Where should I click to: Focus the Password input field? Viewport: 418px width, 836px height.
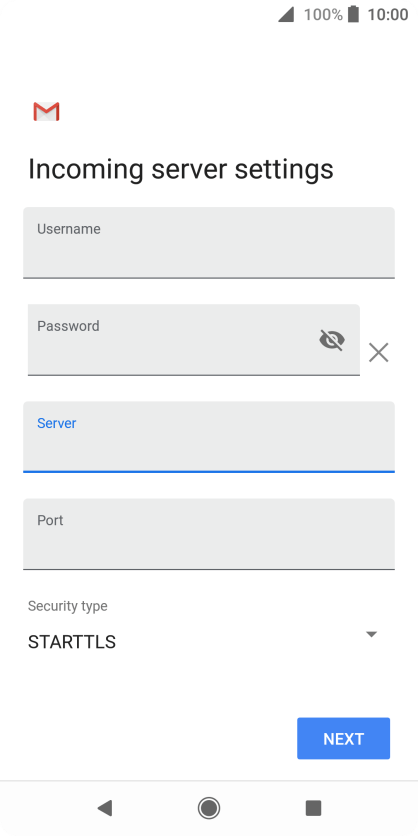(x=194, y=340)
